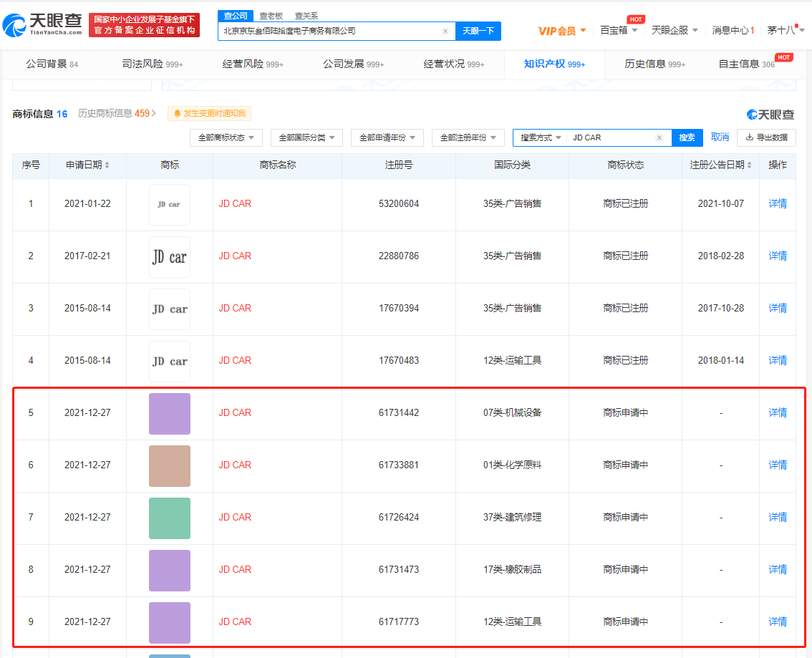Open the Tianyancha logo homepage

42,24
